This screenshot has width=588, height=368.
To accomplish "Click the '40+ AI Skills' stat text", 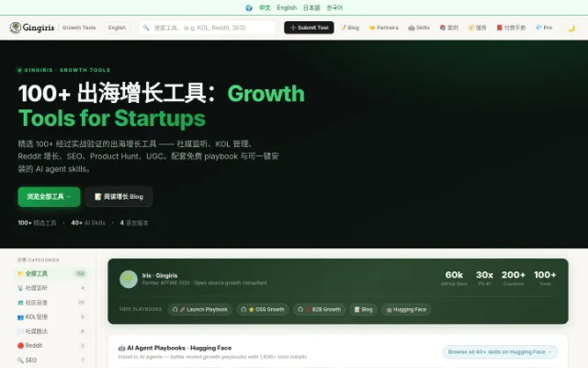I will pos(88,223).
